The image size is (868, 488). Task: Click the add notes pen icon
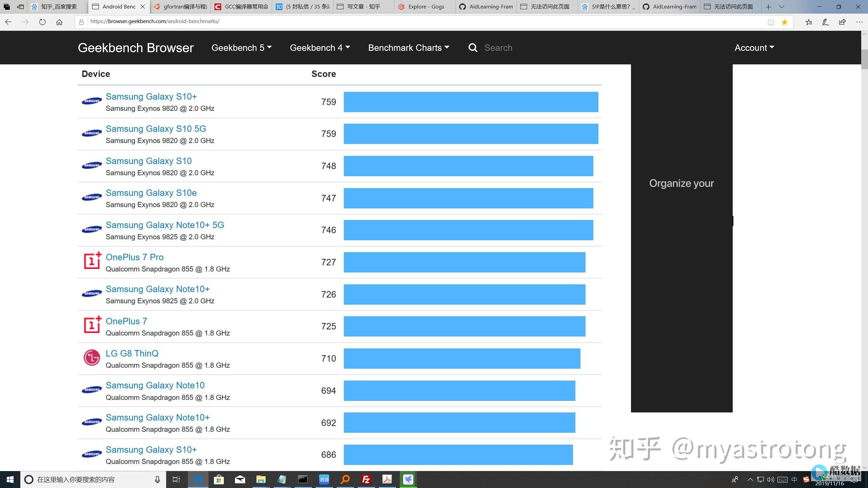tap(825, 22)
